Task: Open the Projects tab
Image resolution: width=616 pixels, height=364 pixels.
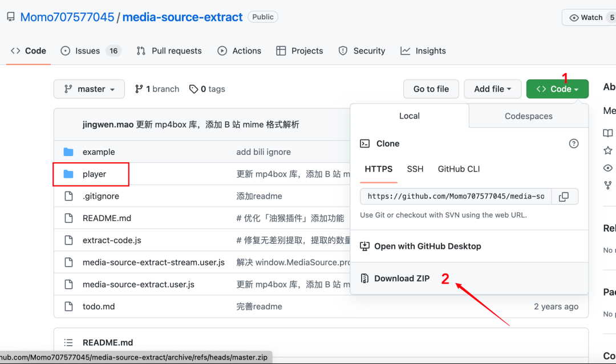Action: click(x=299, y=51)
